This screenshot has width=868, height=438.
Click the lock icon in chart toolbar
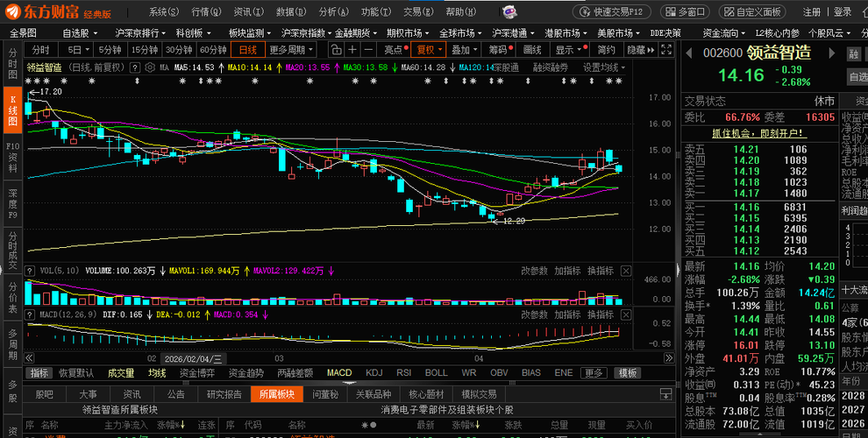click(x=336, y=50)
